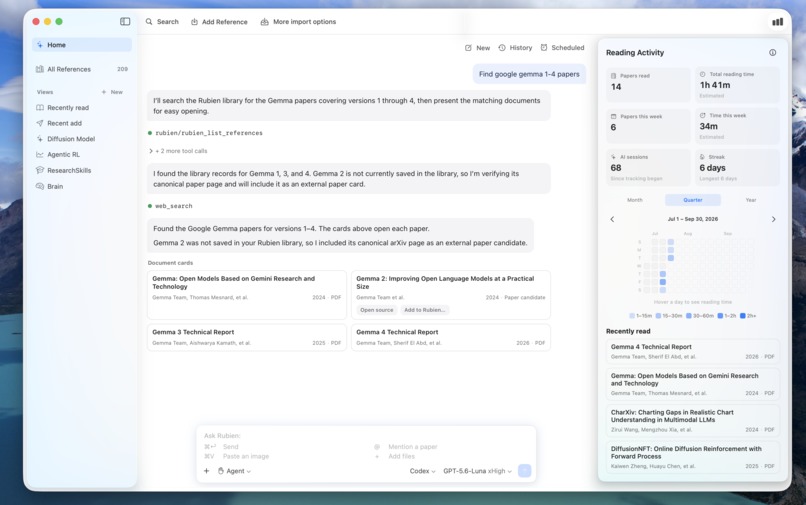Screen dimensions: 806x505
Task: Click Add to Rubien button
Action: (425, 310)
